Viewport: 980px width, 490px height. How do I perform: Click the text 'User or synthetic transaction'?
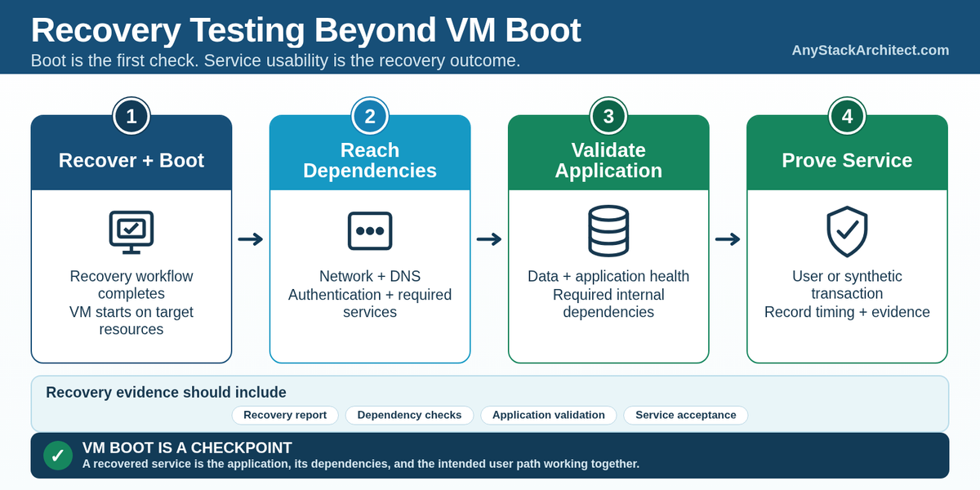(x=847, y=285)
